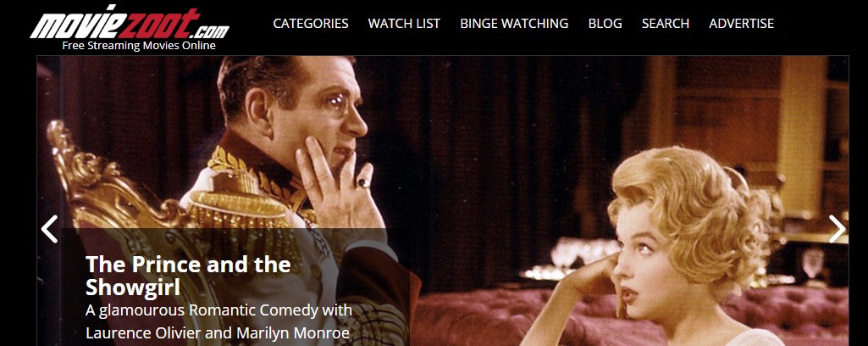Select BINGE WATCHING in navigation
The height and width of the screenshot is (346, 868).
click(514, 23)
